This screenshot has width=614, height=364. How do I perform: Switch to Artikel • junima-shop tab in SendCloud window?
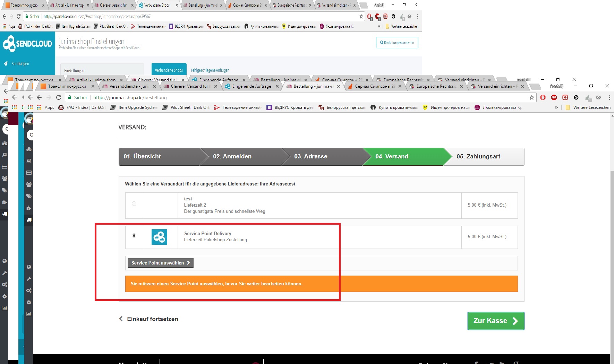click(x=69, y=5)
